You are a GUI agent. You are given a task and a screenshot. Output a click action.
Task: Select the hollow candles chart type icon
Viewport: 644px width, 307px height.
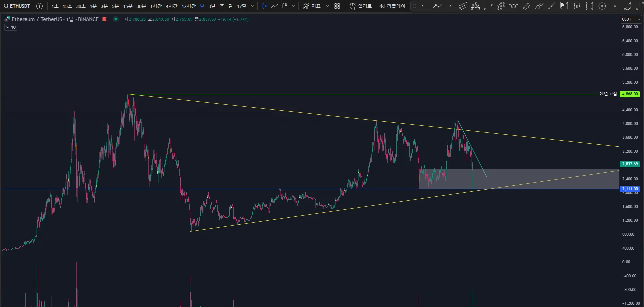(x=285, y=6)
